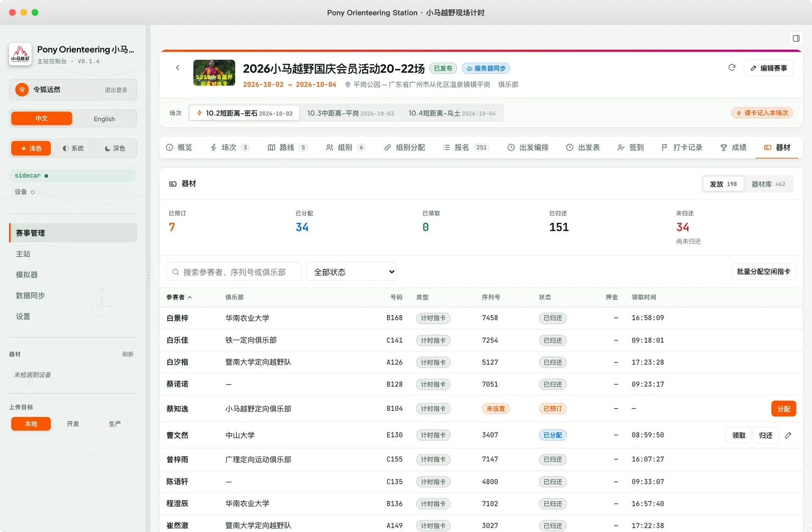Image resolution: width=812 pixels, height=532 pixels.
Task: Click the magnifier icon in search box
Action: [x=176, y=272]
